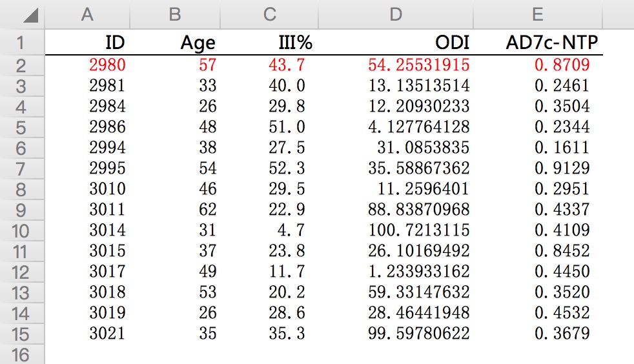This screenshot has height=364, width=634.
Task: Select column C header
Action: pos(269,15)
